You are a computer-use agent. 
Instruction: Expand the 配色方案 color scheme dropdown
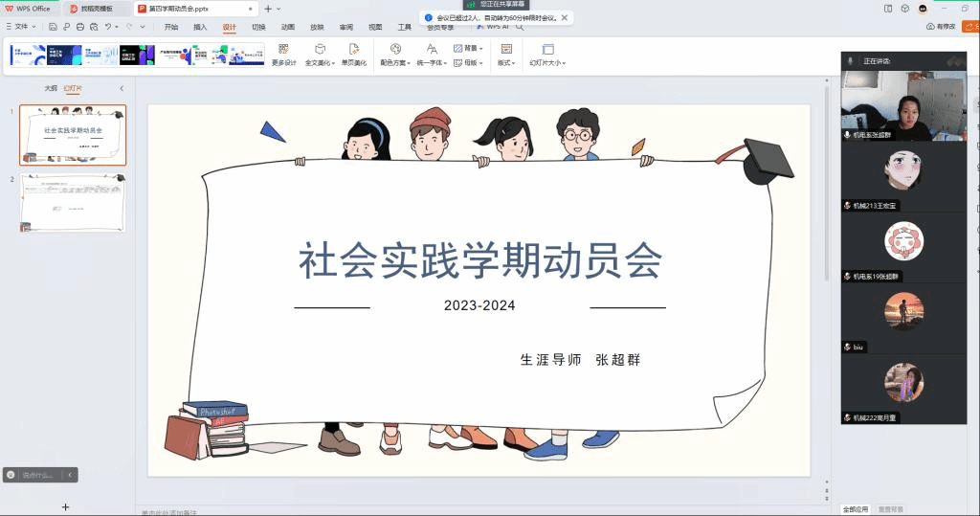point(395,63)
